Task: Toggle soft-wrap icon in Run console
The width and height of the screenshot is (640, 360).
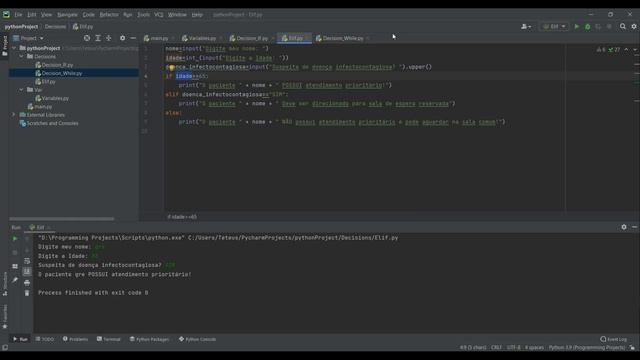Action: [x=27, y=261]
